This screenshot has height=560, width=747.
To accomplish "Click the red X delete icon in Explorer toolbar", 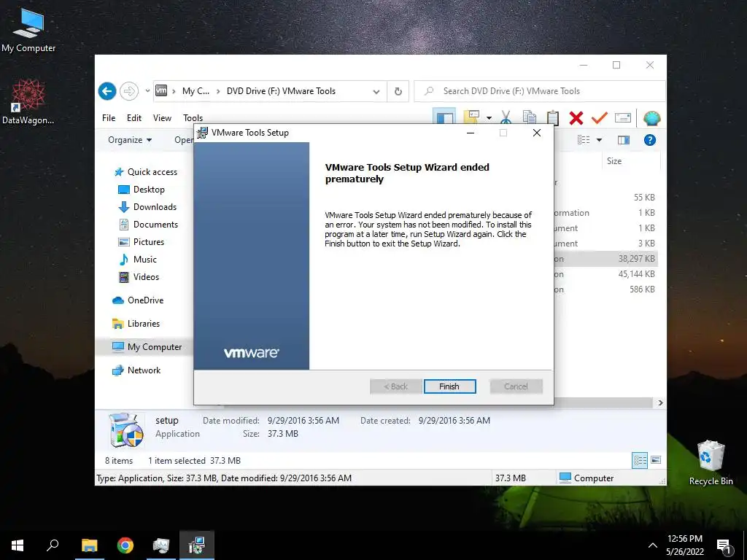I will coord(576,117).
